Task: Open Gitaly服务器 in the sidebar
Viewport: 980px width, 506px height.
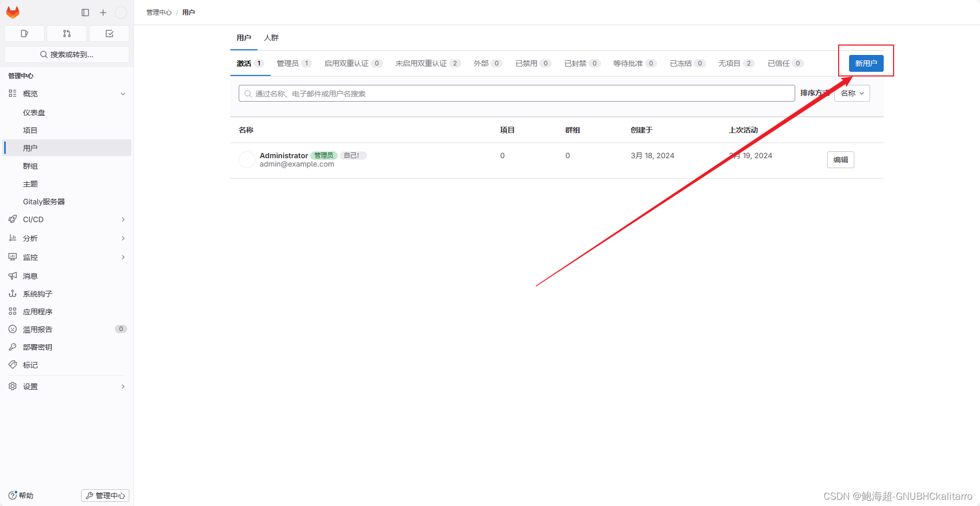Action: click(44, 202)
